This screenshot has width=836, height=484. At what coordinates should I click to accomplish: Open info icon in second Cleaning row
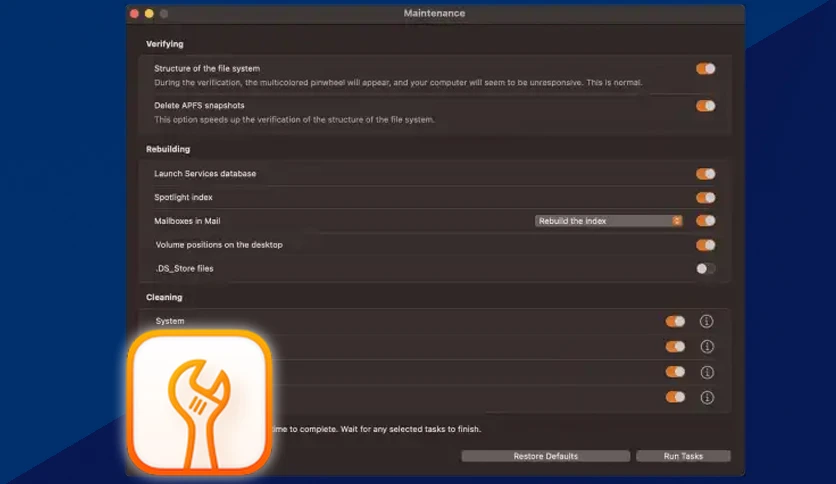point(707,346)
